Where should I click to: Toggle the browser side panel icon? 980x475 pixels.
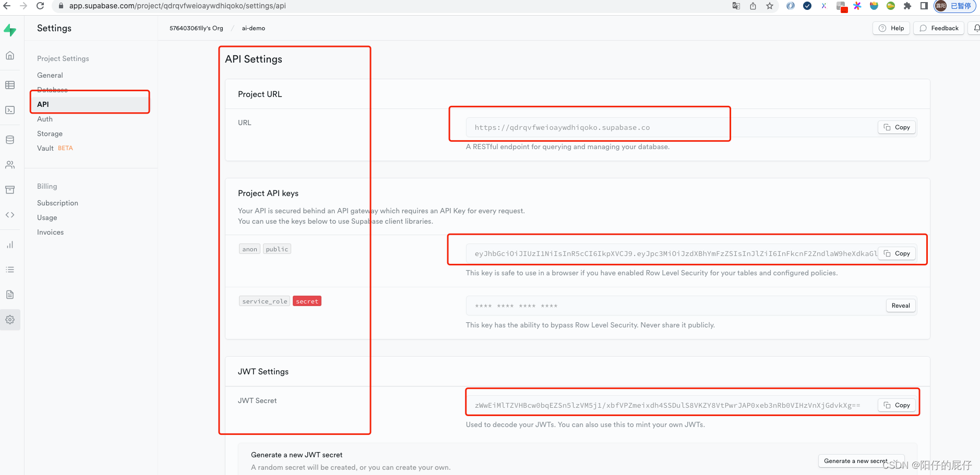point(924,6)
